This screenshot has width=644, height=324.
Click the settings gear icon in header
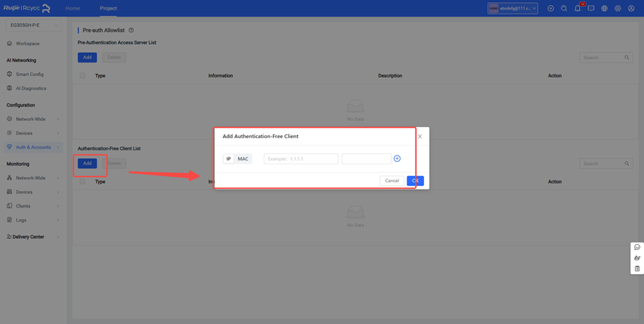tap(618, 8)
